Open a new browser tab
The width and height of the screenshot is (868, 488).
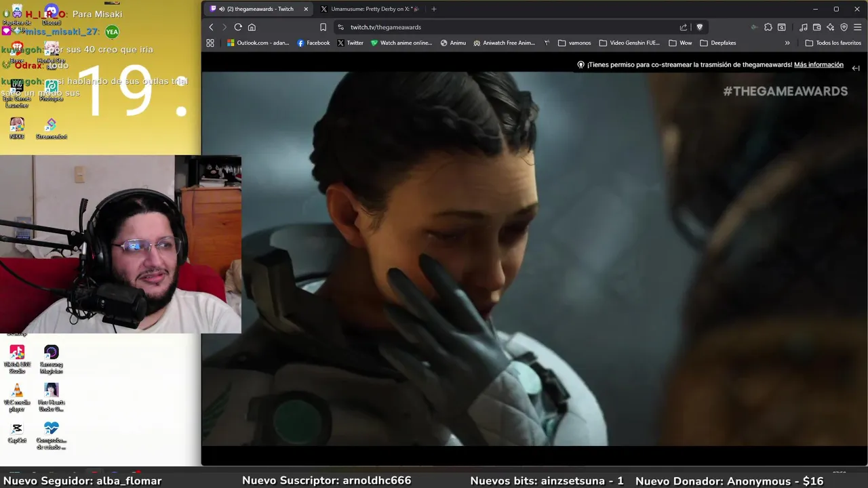[434, 9]
